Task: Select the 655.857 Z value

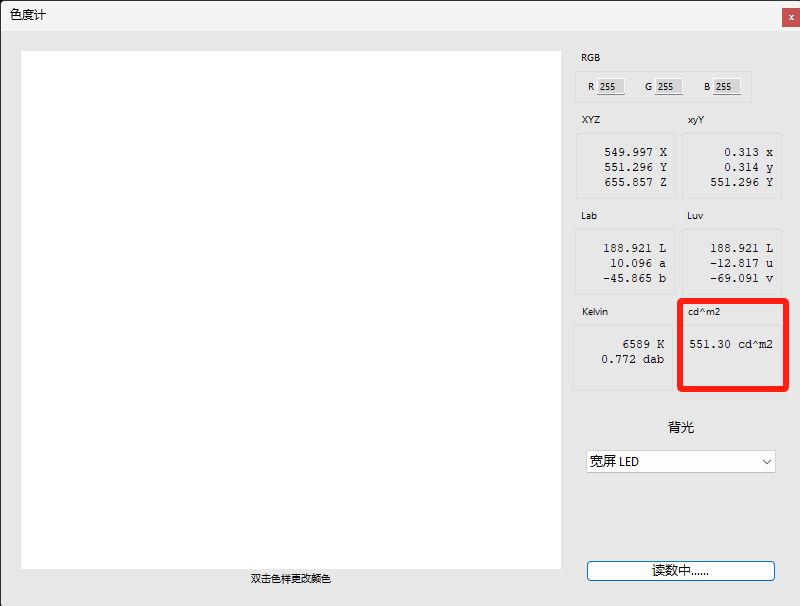Action: [x=635, y=182]
